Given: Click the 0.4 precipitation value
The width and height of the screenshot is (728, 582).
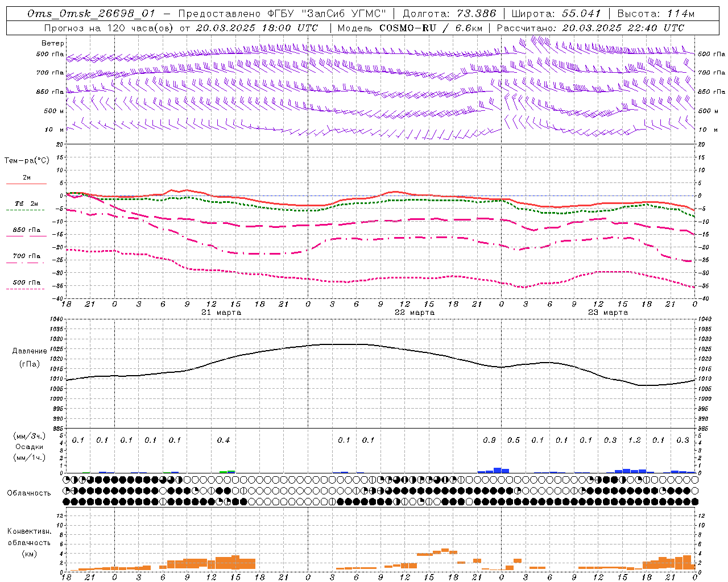Looking at the screenshot, I should coord(224,440).
